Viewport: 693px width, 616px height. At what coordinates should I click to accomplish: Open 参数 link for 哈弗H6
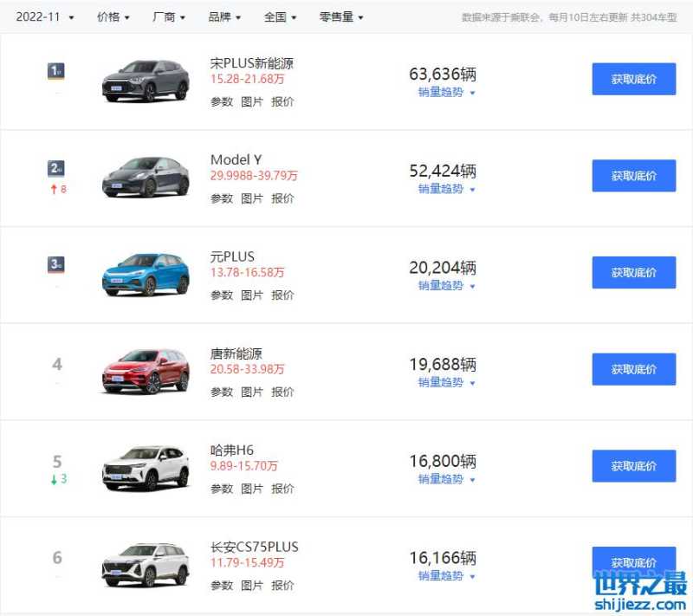coord(222,489)
